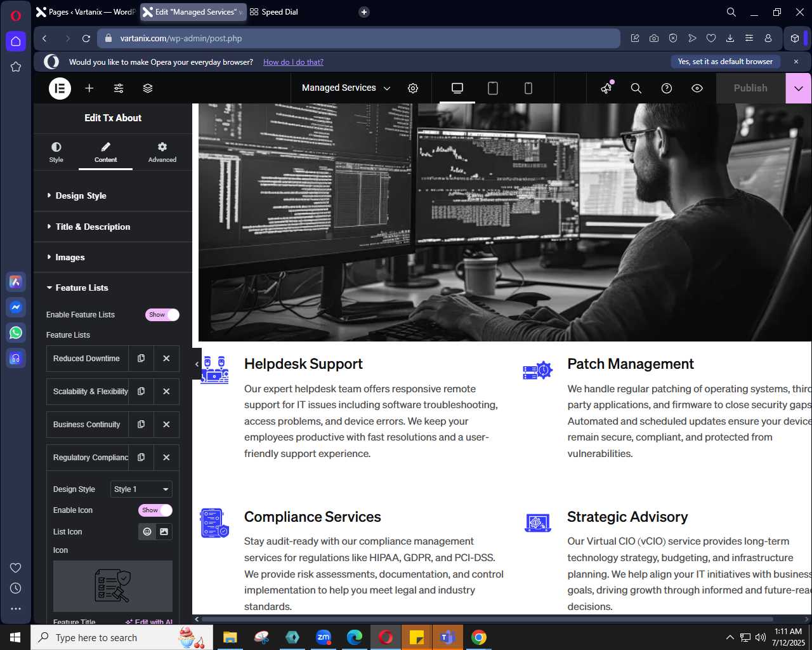
Task: Open the Design Style Style 1 dropdown
Action: click(x=141, y=489)
